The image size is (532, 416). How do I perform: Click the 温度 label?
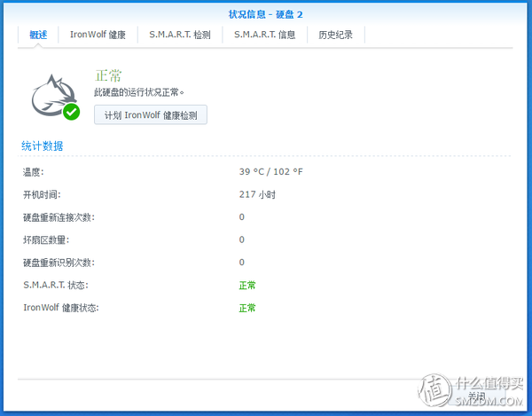click(34, 172)
